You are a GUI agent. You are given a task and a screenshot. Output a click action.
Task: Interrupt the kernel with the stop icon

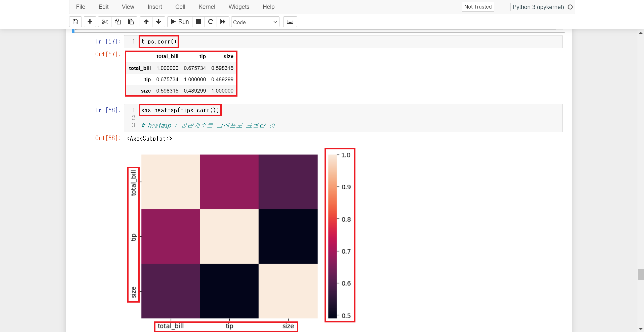pyautogui.click(x=198, y=22)
